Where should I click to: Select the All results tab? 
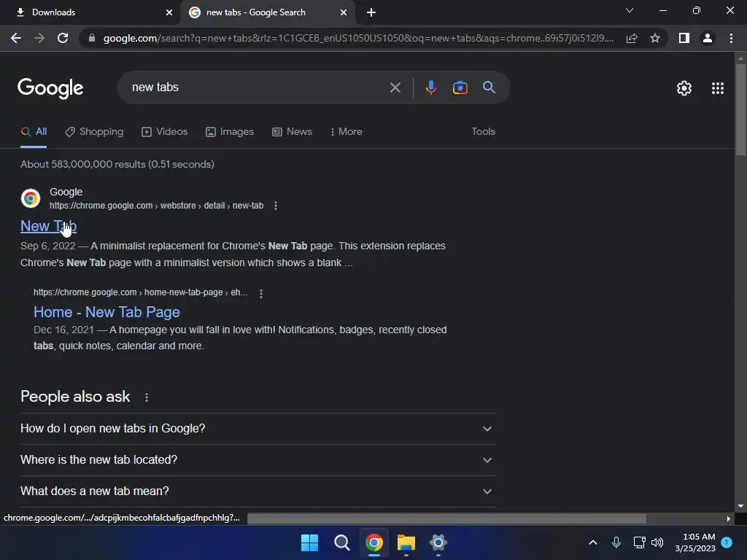tap(34, 132)
